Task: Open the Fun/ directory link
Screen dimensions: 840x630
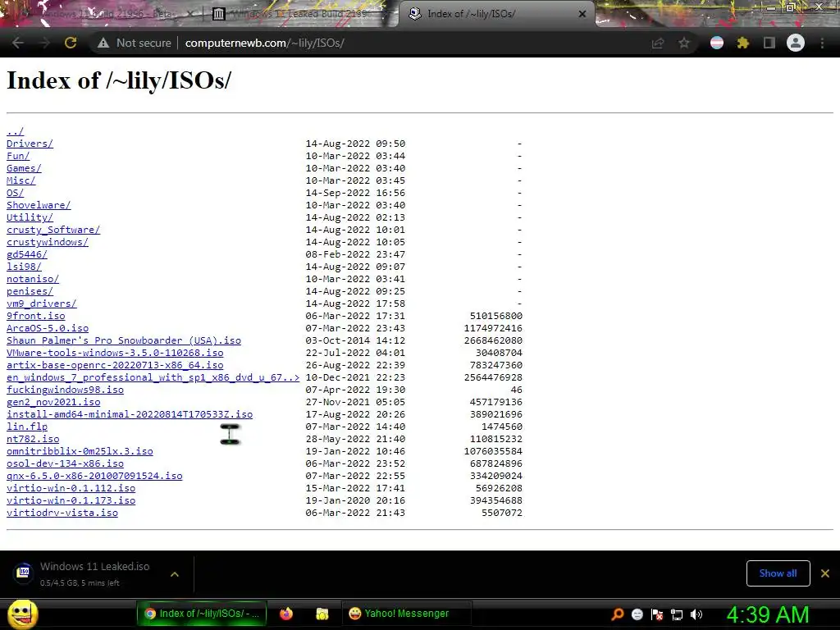Action: tap(18, 156)
